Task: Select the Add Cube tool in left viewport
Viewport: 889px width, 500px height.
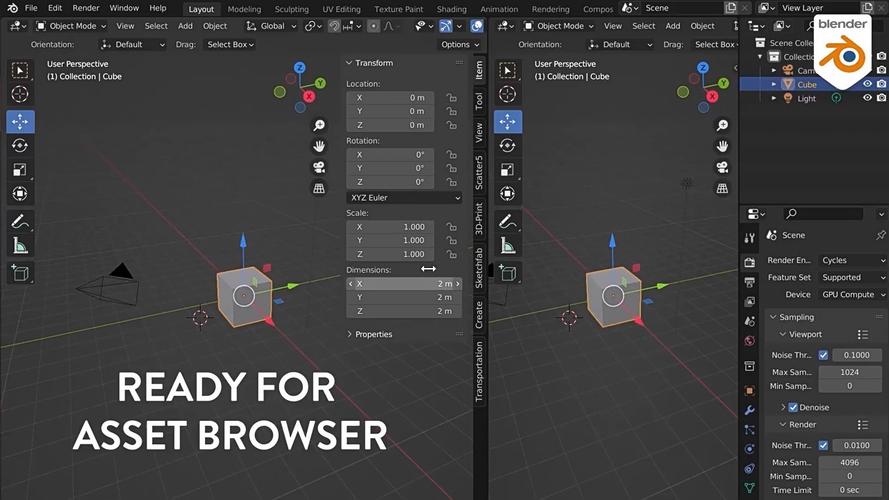Action: [x=20, y=273]
